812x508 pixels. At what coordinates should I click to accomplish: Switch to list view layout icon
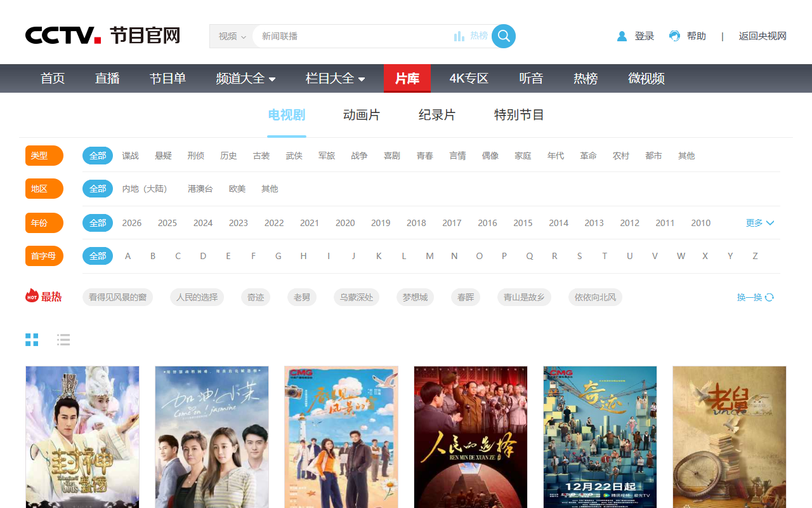point(63,340)
